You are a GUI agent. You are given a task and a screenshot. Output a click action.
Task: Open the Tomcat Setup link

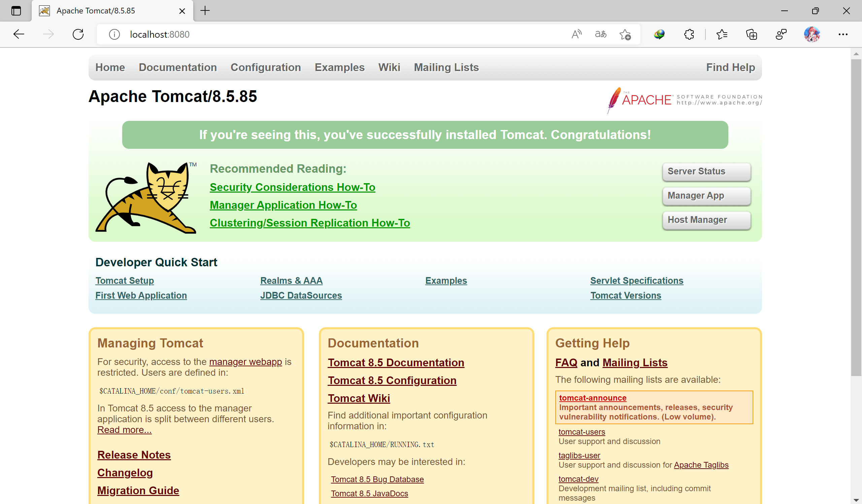(x=125, y=281)
